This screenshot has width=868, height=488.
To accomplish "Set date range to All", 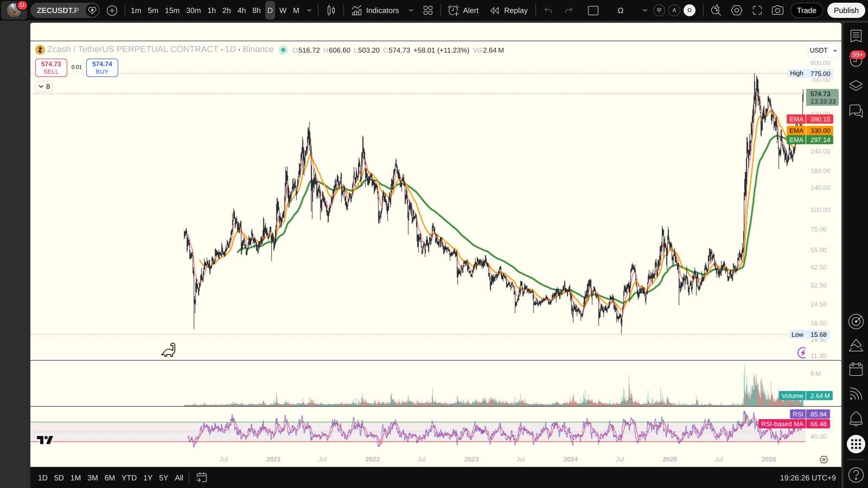I will (179, 478).
